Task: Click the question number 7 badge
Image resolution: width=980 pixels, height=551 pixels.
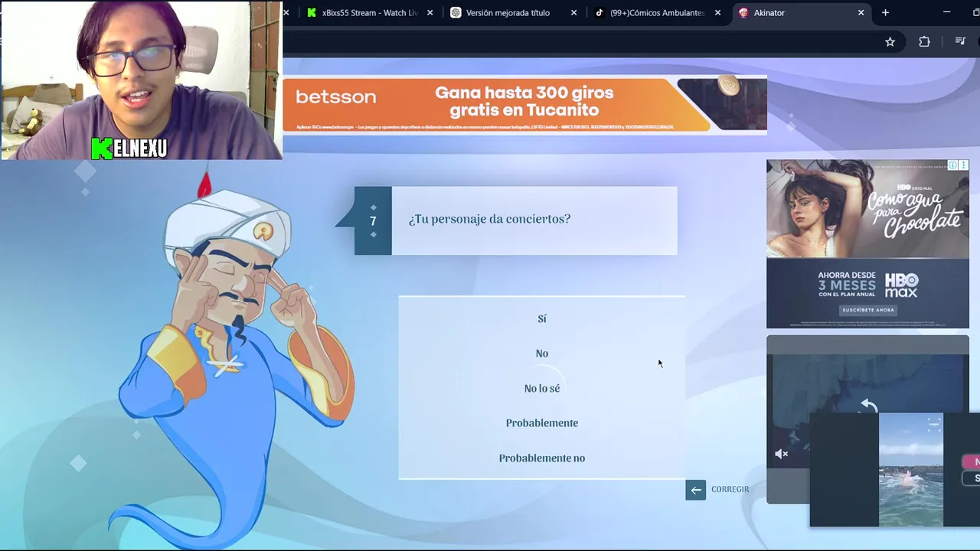Action: click(373, 220)
